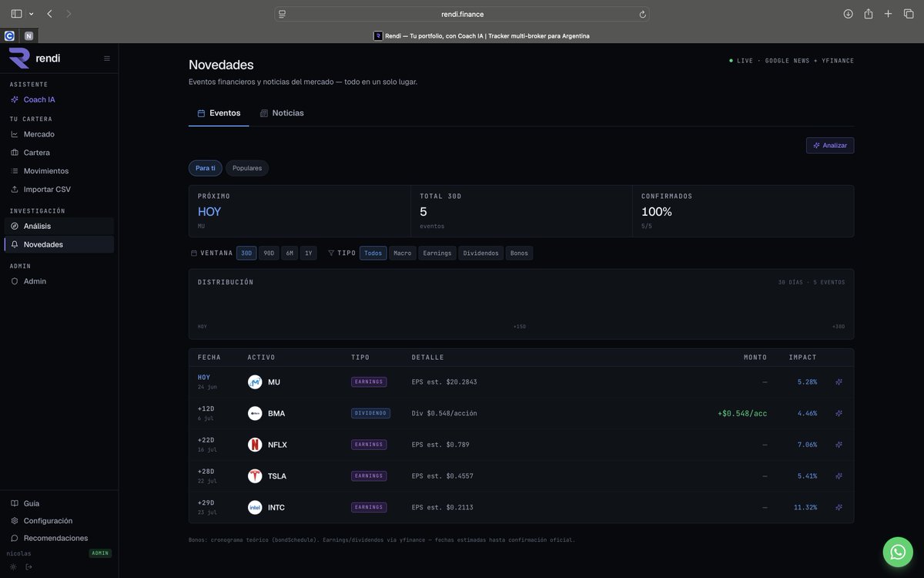Click the Tesla logo icon

(255, 476)
